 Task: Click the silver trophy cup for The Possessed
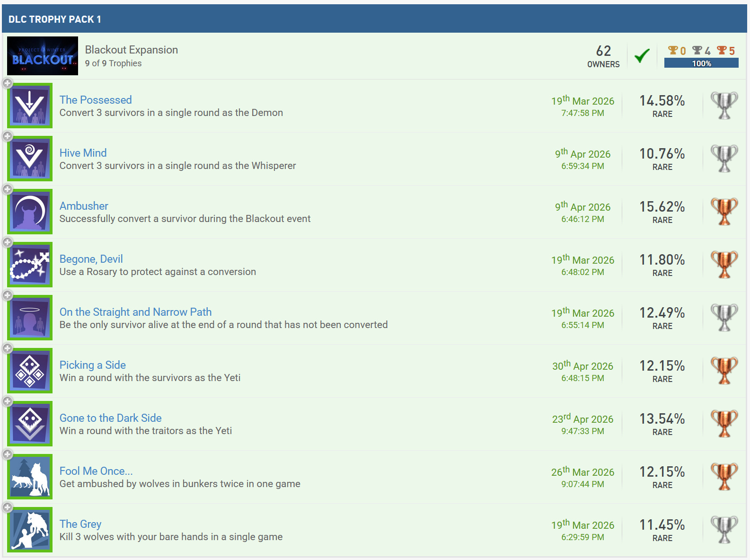pyautogui.click(x=724, y=106)
